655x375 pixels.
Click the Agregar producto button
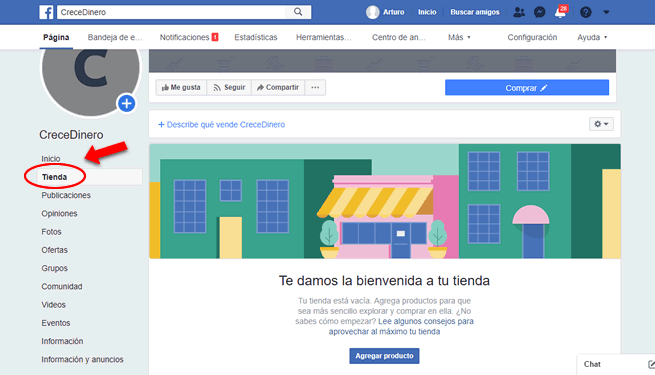pos(384,356)
